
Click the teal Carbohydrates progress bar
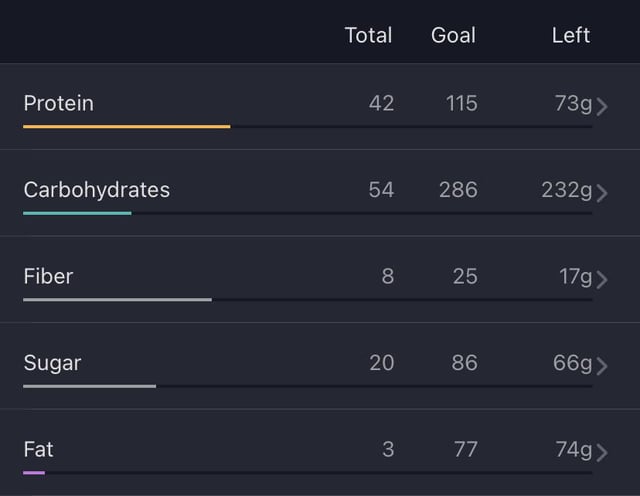tap(78, 213)
